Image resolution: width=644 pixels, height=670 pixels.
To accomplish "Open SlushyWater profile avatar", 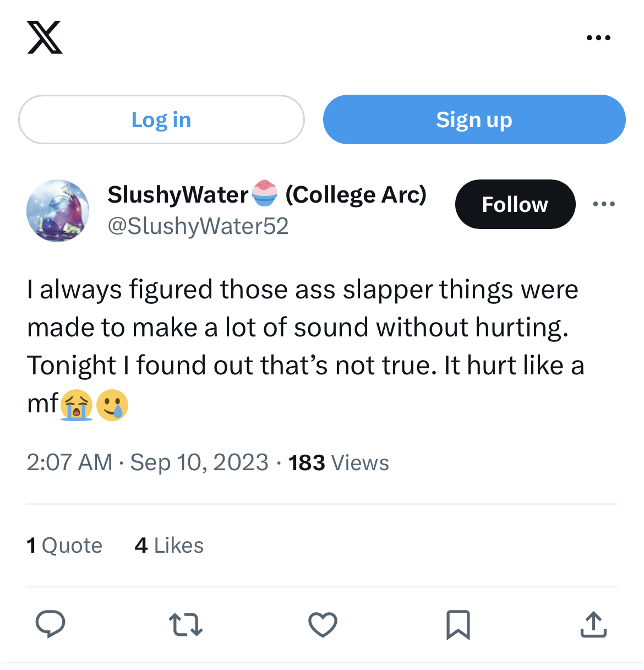I will 58,211.
